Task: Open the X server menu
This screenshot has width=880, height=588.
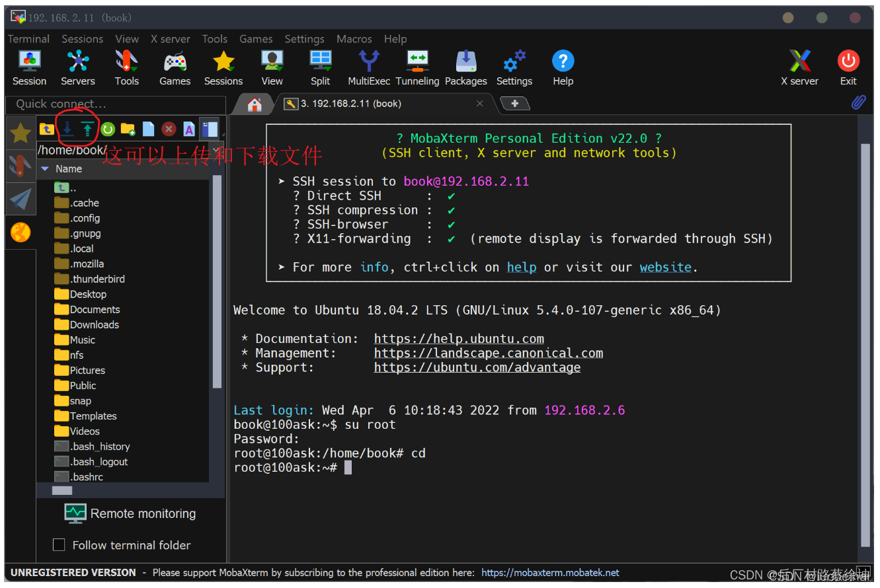Action: [171, 39]
